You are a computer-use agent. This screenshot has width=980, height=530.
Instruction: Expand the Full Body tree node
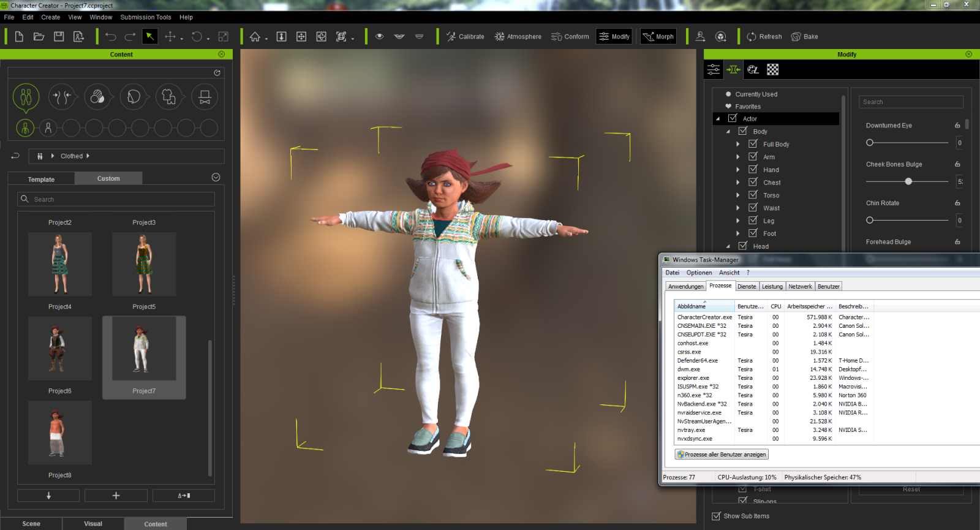point(738,145)
